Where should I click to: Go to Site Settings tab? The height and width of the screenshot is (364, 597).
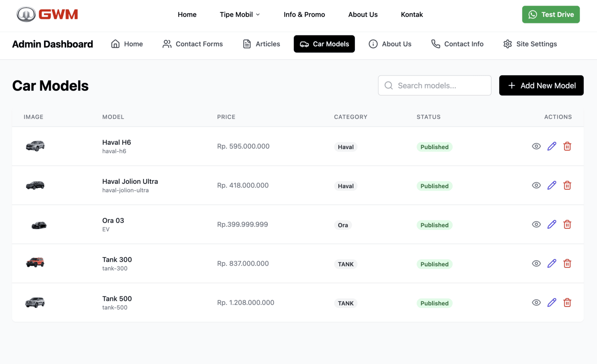pyautogui.click(x=530, y=44)
